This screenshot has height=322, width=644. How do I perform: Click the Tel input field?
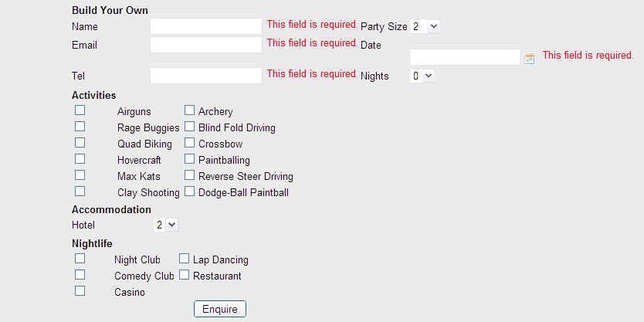[x=206, y=76]
